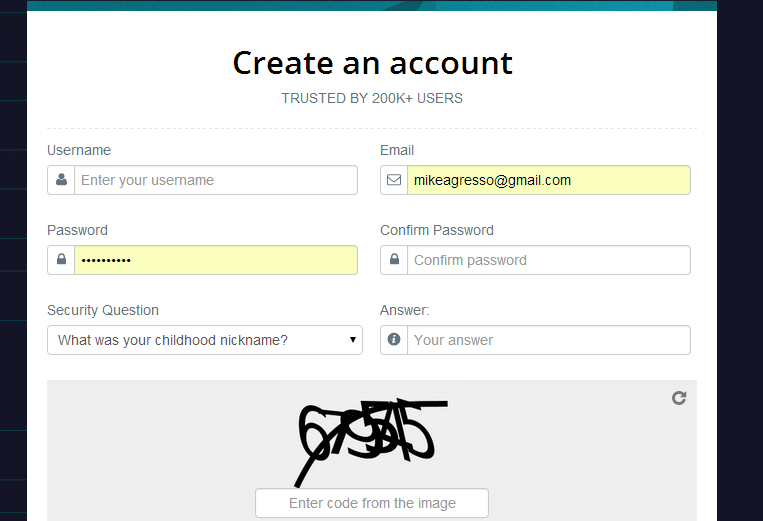This screenshot has height=521, width=763.
Task: Click the captcha code entry field
Action: click(372, 503)
